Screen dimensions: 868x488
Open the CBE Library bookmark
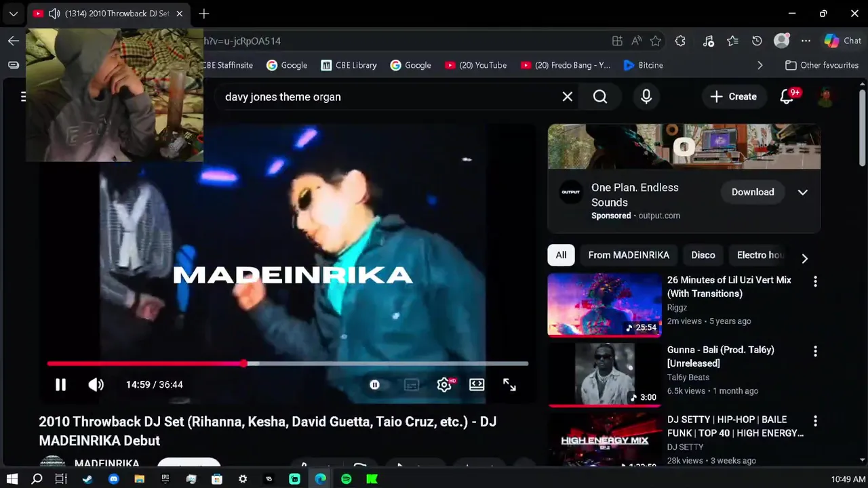click(x=349, y=65)
